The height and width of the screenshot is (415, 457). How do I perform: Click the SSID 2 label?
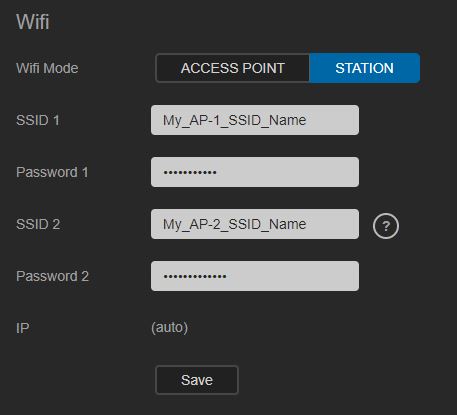[x=38, y=224]
